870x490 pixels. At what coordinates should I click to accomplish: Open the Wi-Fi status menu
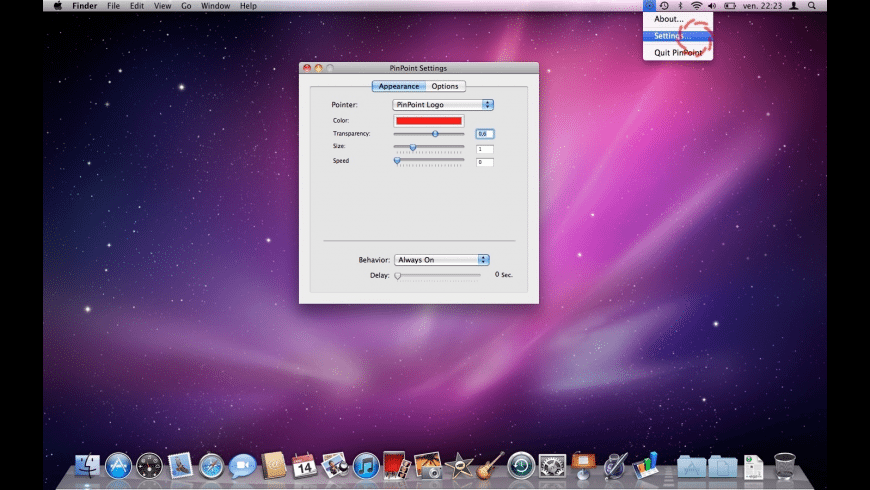(x=696, y=6)
